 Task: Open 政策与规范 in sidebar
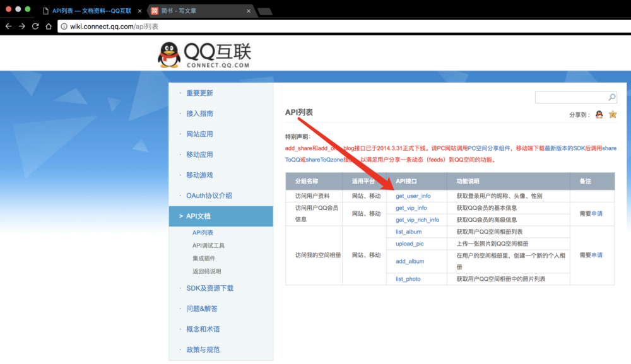pyautogui.click(x=203, y=349)
